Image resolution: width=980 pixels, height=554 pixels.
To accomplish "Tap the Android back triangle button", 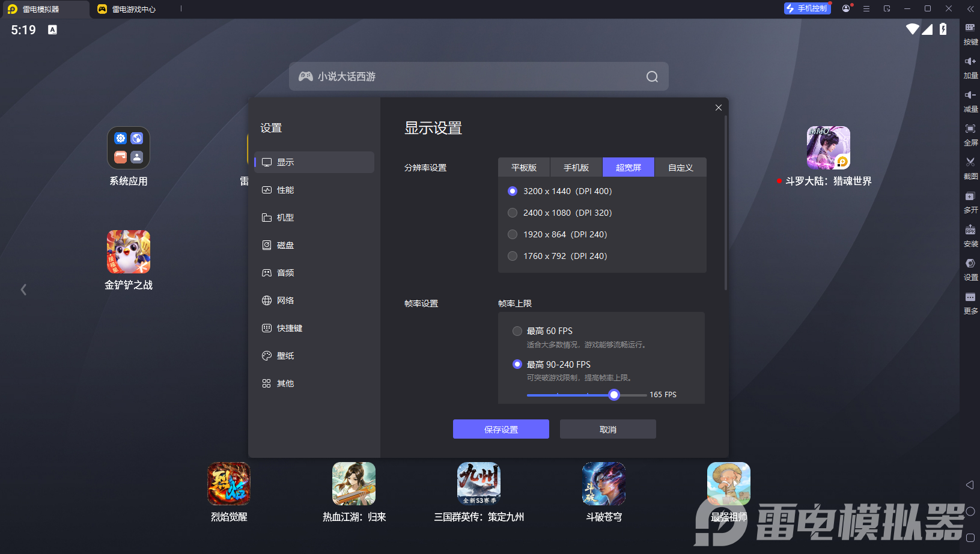I will 970,485.
